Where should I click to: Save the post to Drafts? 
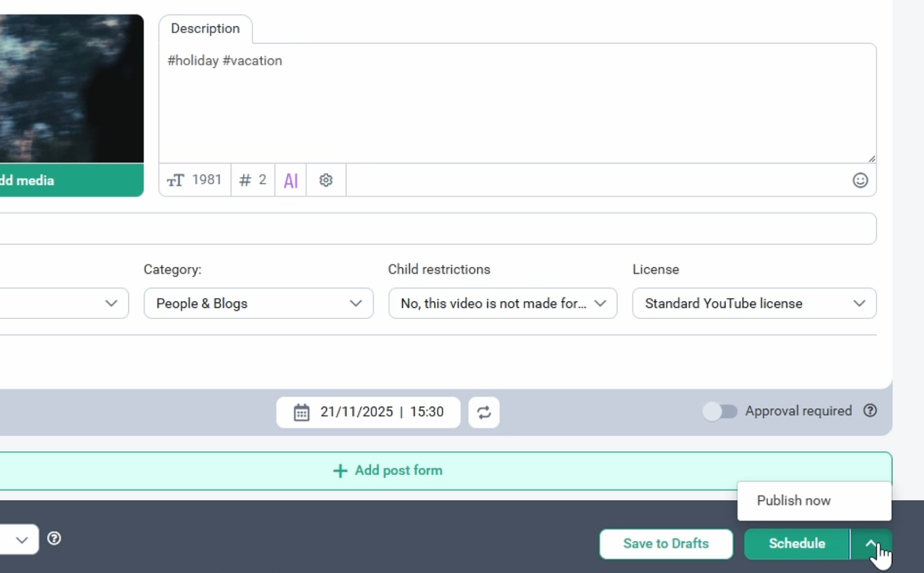tap(666, 544)
